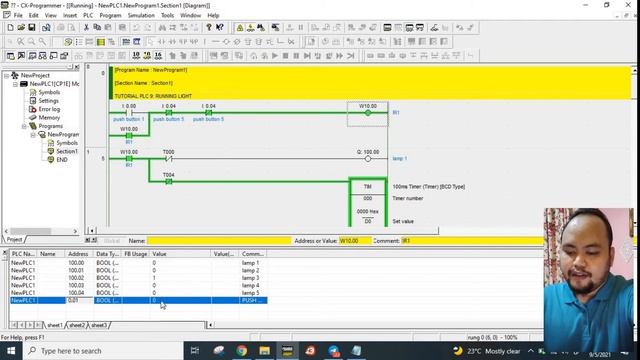Viewport: 640px width, 360px height.
Task: Open the Windows Start menu
Action: pyautogui.click(x=11, y=351)
